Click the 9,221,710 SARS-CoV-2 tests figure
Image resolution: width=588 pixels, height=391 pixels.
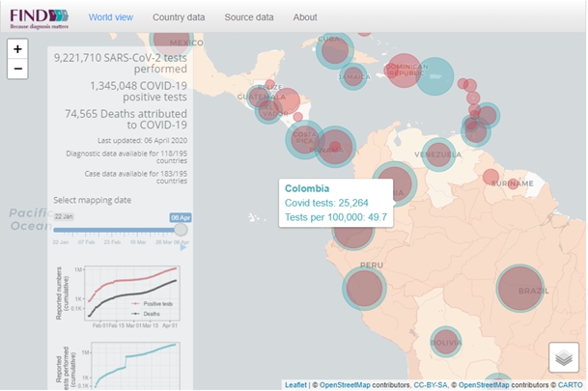coord(121,64)
